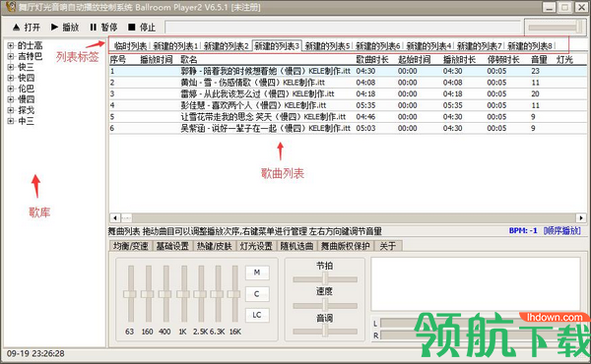
Task: Select song row 吴紫涵 - 说好一辈子在一起
Action: tap(348, 128)
